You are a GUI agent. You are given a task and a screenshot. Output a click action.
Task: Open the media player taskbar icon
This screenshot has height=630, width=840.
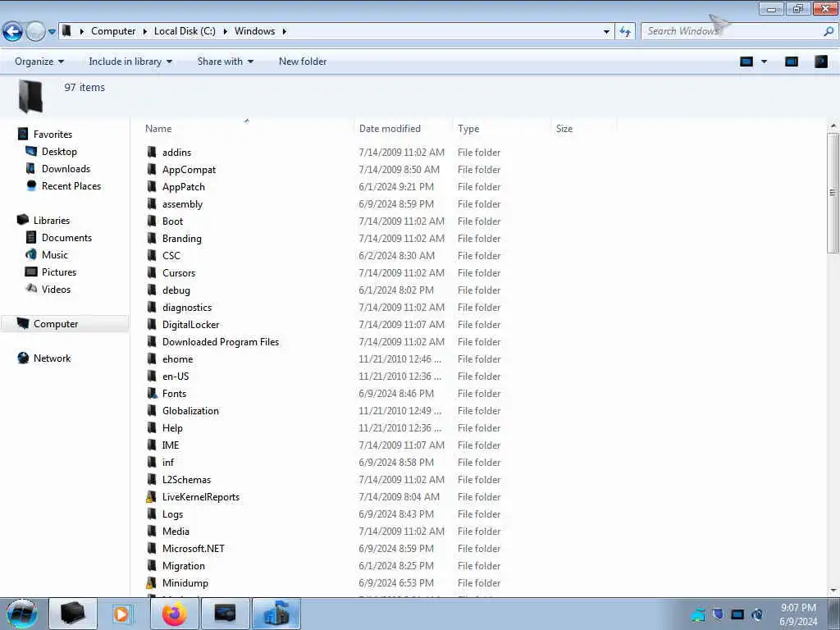(x=121, y=614)
